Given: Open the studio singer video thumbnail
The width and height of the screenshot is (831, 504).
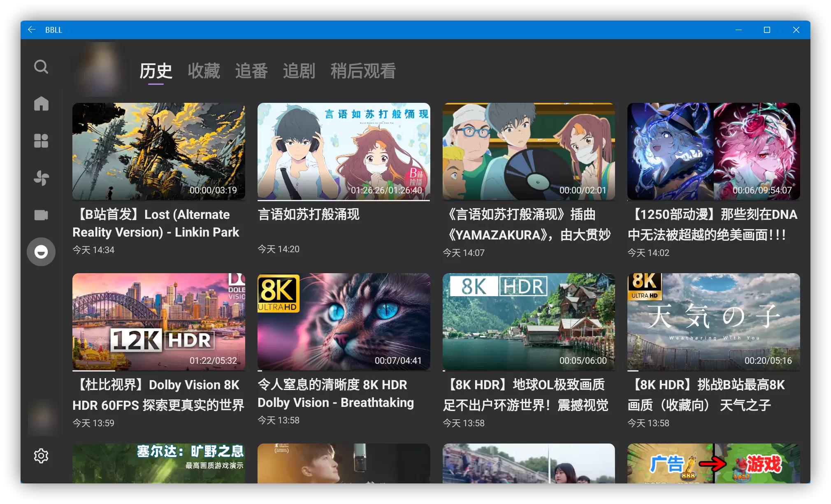Looking at the screenshot, I should pyautogui.click(x=344, y=463).
